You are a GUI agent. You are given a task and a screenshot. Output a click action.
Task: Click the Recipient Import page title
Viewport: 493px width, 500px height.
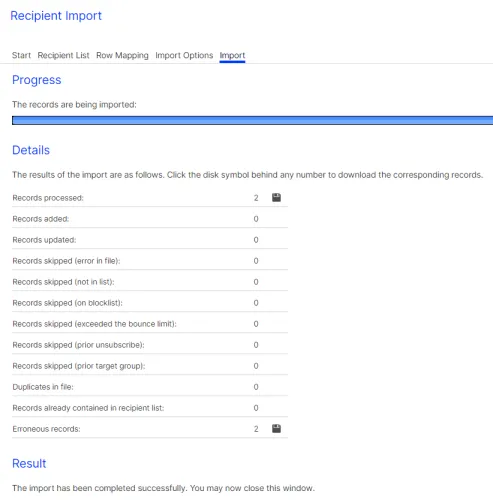[56, 16]
